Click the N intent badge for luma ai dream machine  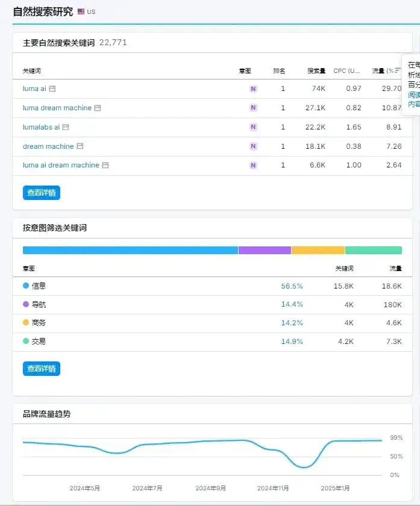tap(253, 165)
